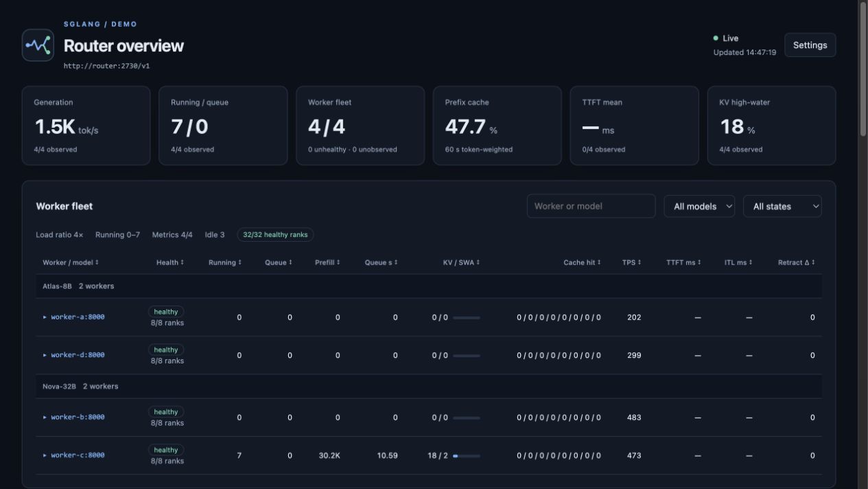The width and height of the screenshot is (868, 489).
Task: Click the Nova-32B group header
Action: click(429, 386)
